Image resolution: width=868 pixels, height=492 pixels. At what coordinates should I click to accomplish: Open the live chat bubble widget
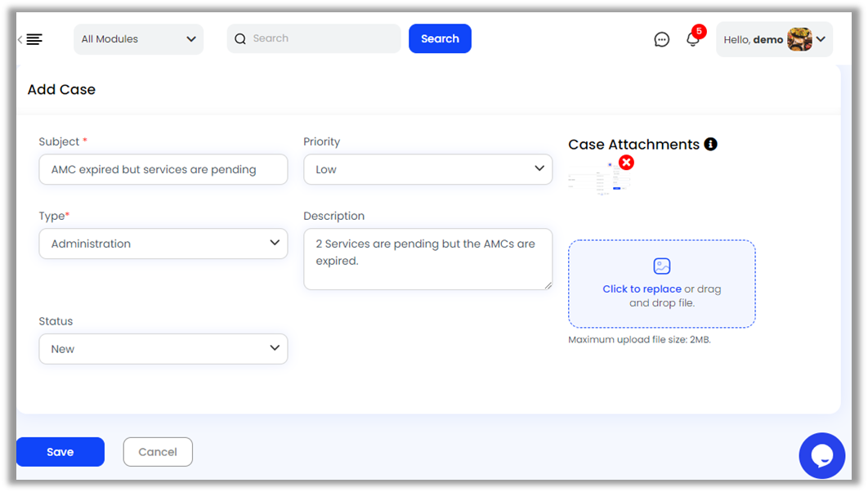[821, 455]
